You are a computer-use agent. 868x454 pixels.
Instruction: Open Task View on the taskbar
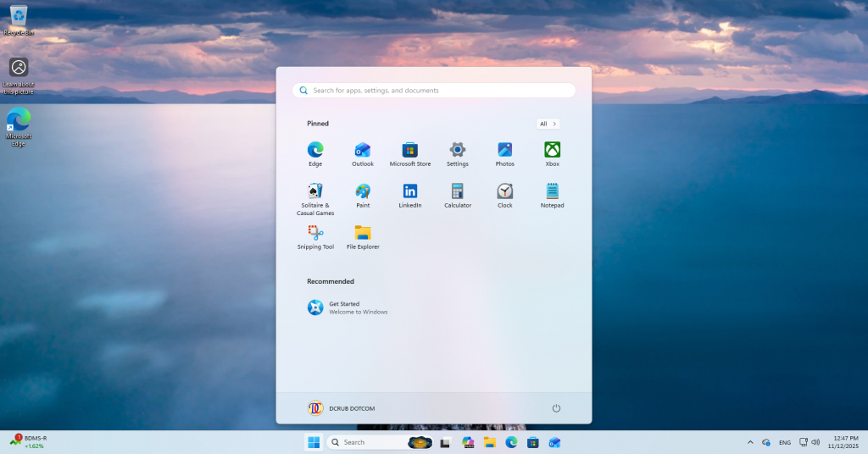445,442
